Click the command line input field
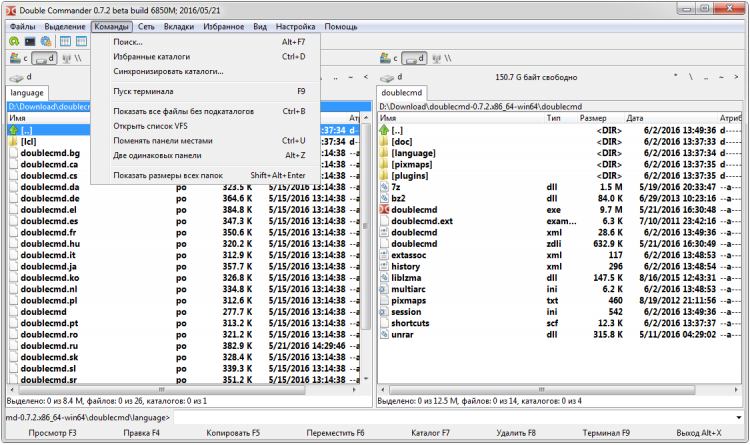This screenshot has width=750, height=445. (x=452, y=418)
